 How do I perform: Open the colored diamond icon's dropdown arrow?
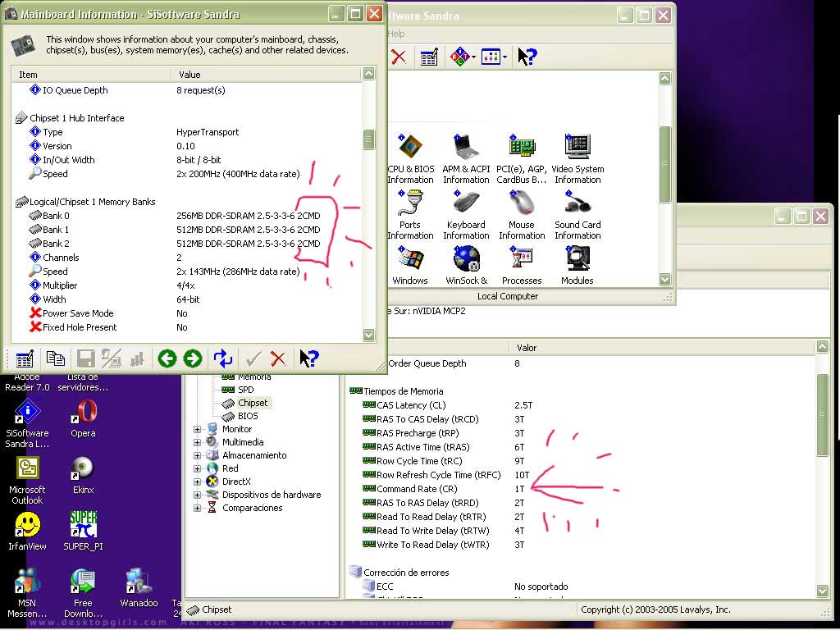pos(472,57)
